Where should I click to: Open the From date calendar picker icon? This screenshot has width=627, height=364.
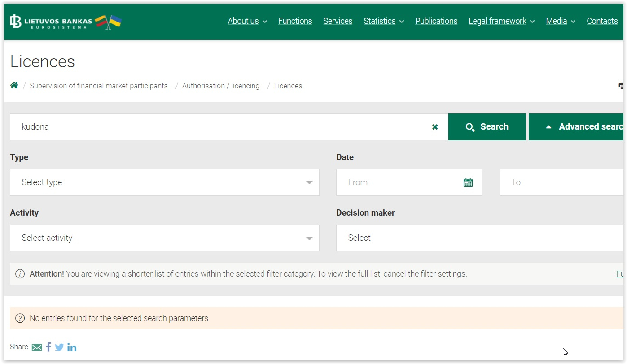468,182
